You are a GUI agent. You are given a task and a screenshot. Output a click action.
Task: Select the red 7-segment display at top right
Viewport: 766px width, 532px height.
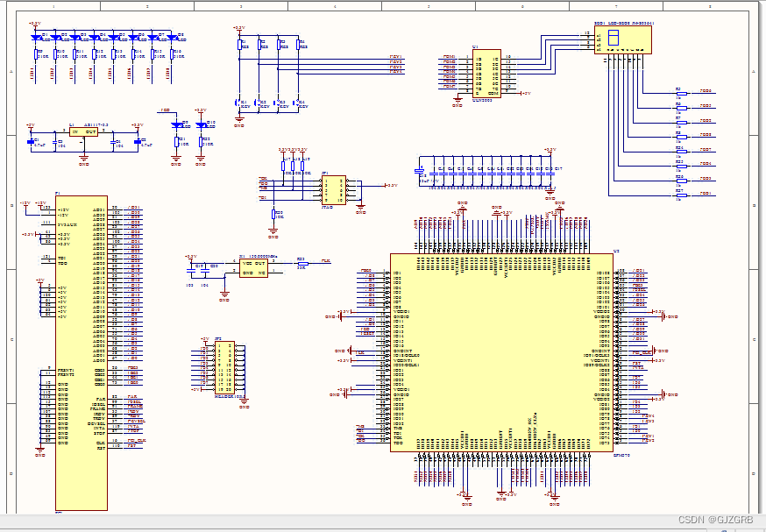622,39
